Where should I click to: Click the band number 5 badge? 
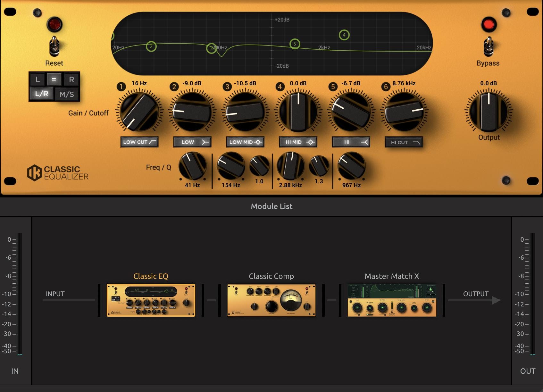point(333,87)
